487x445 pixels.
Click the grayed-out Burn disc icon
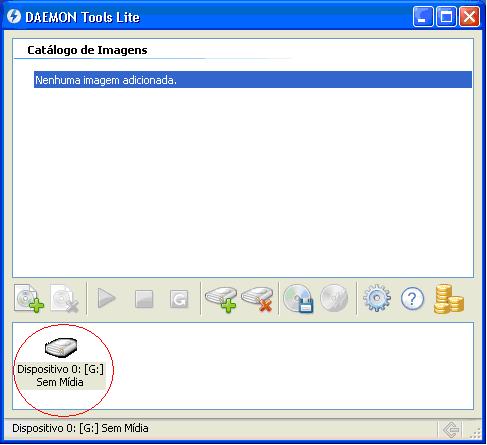pyautogui.click(x=334, y=298)
